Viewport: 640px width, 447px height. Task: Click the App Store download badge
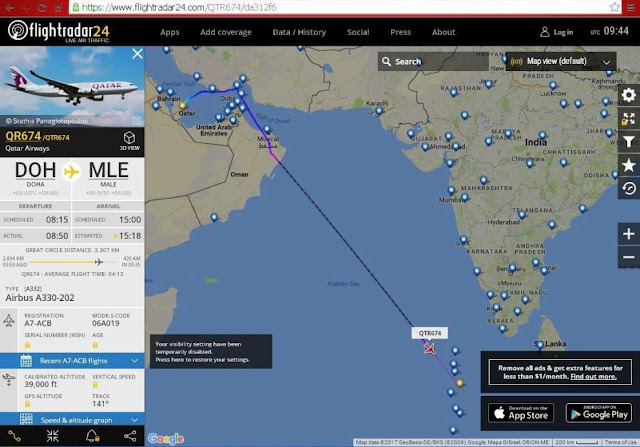521,413
